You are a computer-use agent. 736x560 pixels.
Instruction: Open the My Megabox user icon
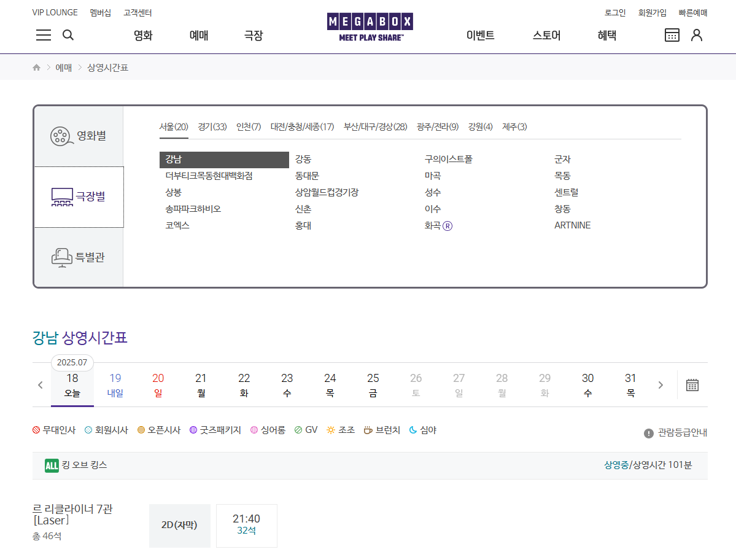point(697,35)
